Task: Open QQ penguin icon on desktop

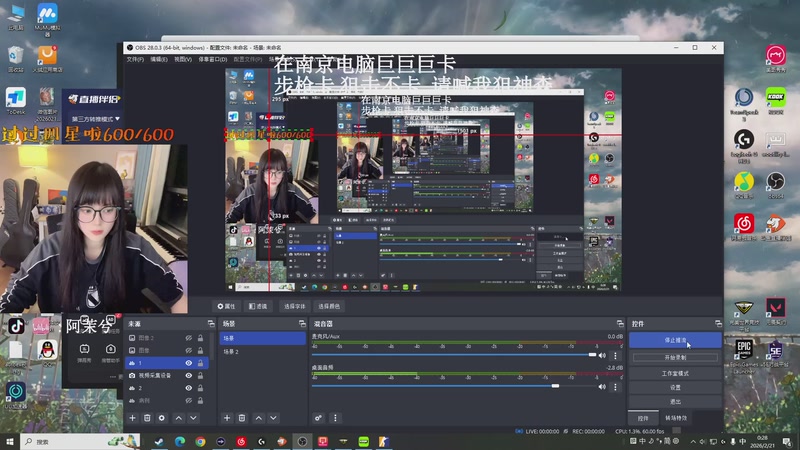Action: point(47,353)
